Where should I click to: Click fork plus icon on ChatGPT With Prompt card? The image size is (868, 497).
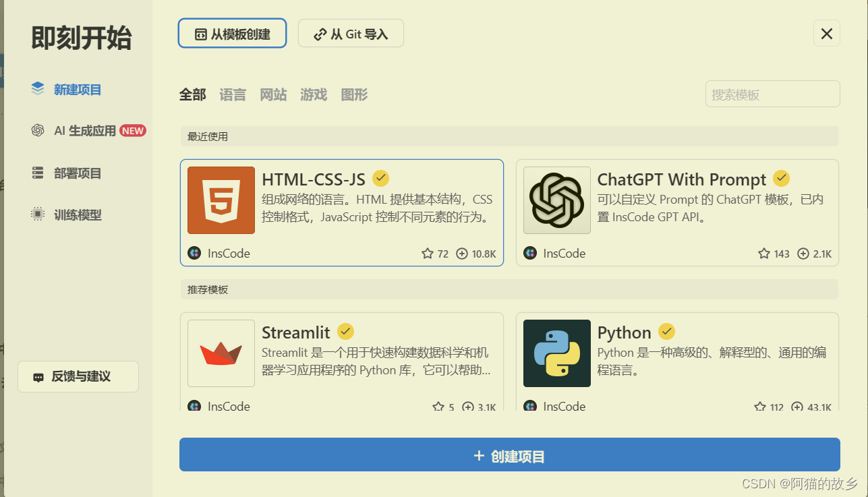(803, 254)
